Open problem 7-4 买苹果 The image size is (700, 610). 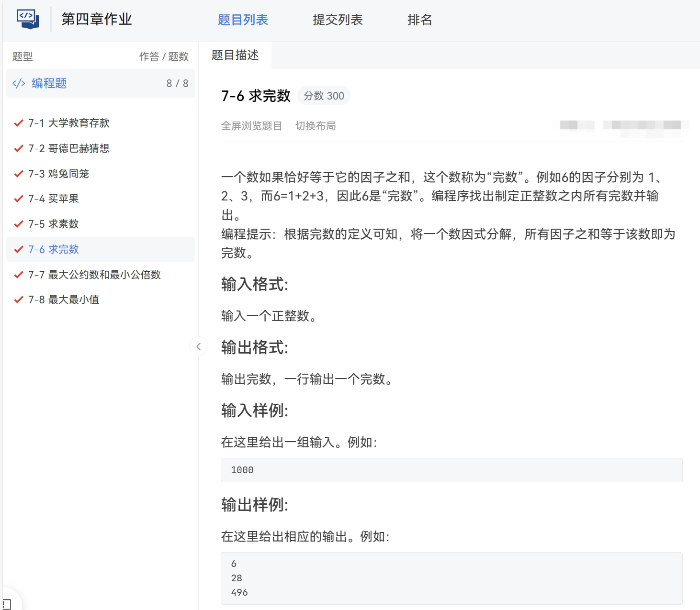101,199
